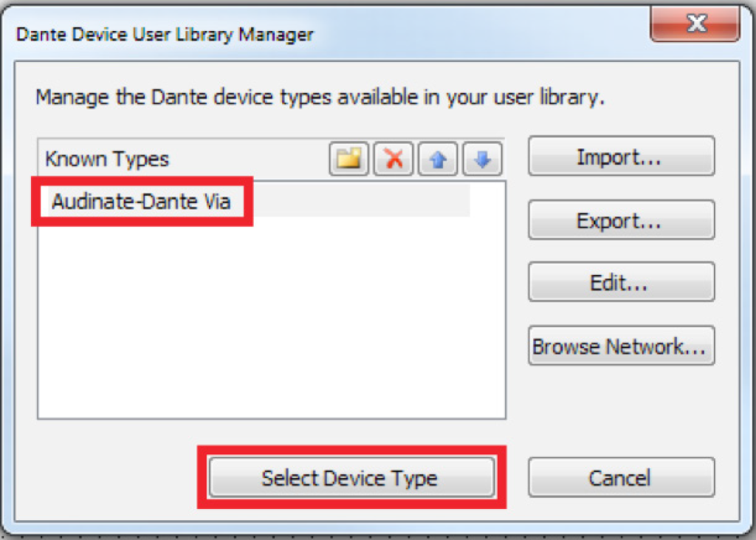Move a known type up using the arrow icon
Viewport: 756px width, 540px height.
[x=437, y=158]
